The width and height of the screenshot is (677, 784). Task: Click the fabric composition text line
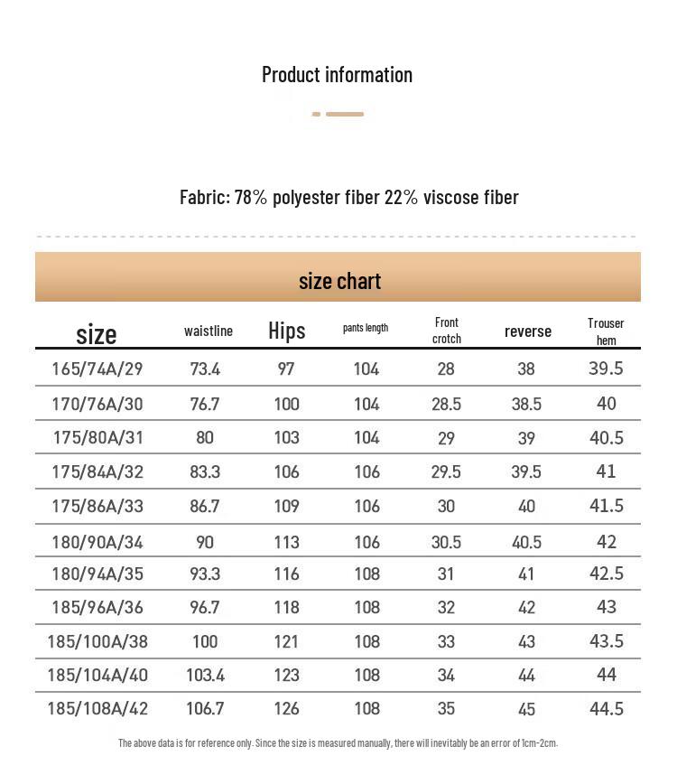[x=348, y=197]
